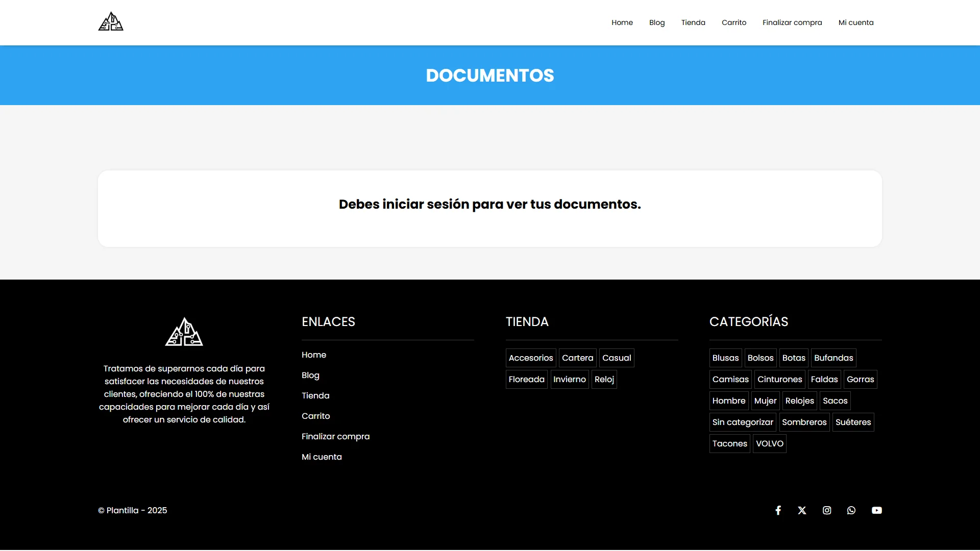Screen dimensions: 980x551
Task: Follow Mi cuenta link under Enlaces
Action: coord(322,457)
